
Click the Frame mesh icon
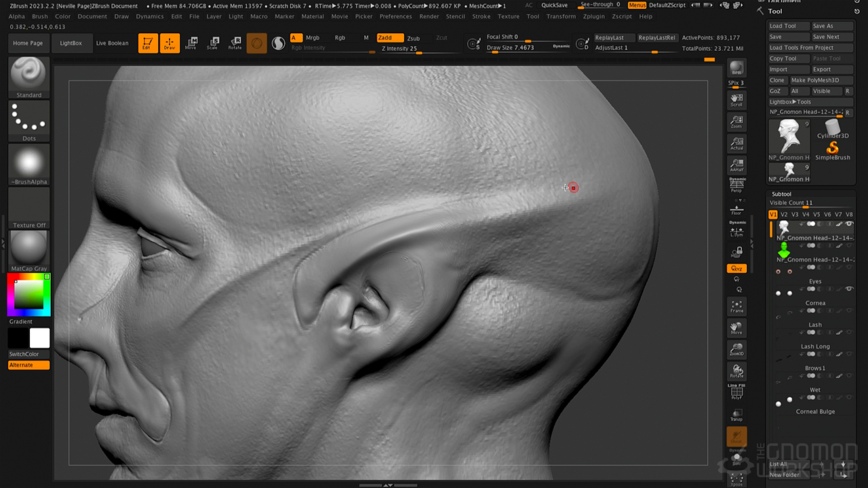[x=736, y=306]
